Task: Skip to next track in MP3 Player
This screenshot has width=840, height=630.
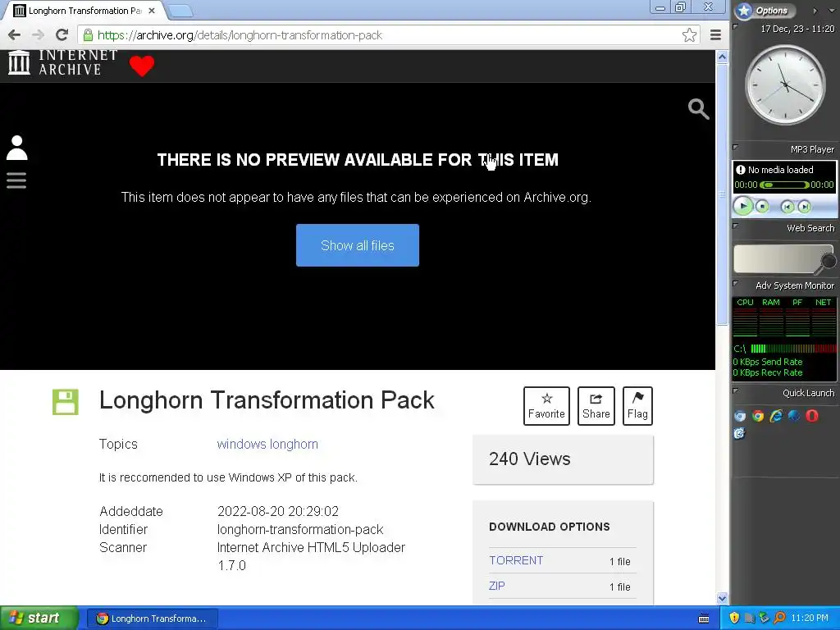Action: [x=804, y=207]
